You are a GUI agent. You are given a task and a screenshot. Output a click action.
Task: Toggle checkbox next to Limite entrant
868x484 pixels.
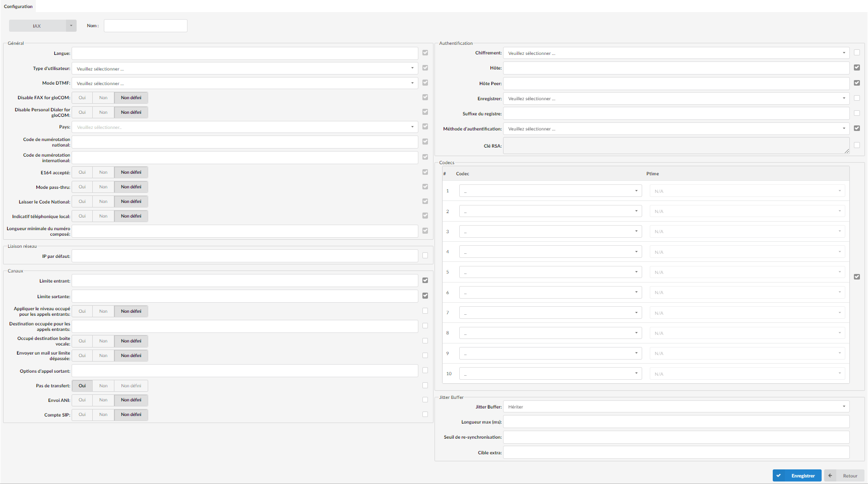pos(425,281)
